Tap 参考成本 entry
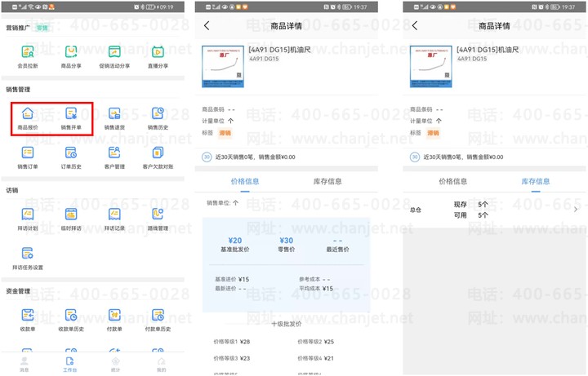This screenshot has height=376, width=588. pos(314,280)
